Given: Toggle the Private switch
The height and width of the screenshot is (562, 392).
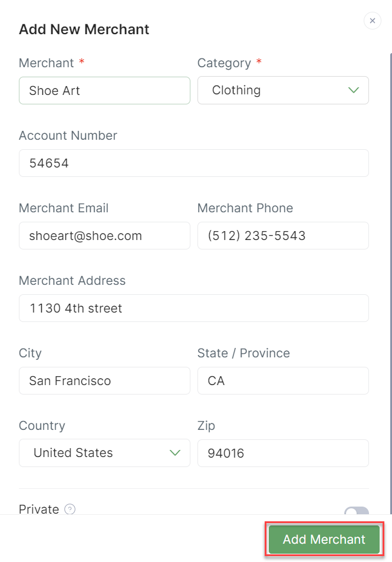Looking at the screenshot, I should pyautogui.click(x=357, y=511).
